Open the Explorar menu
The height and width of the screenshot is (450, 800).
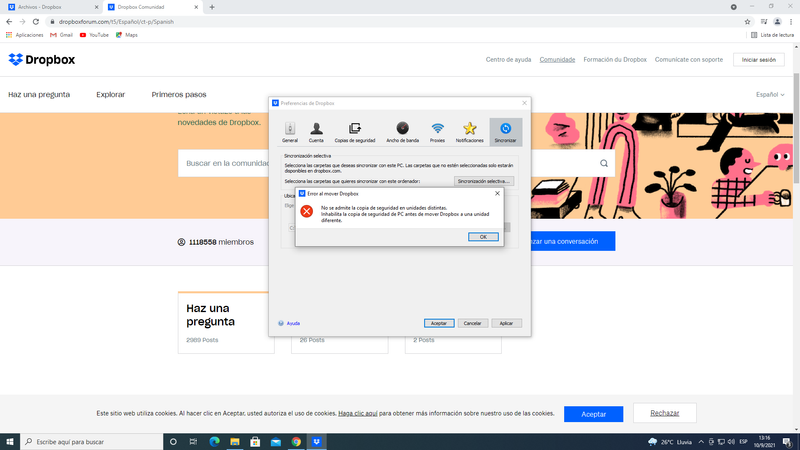(111, 94)
